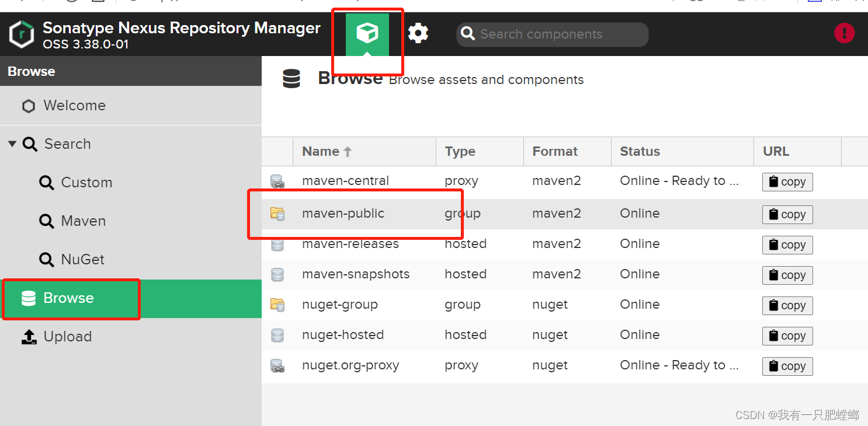The width and height of the screenshot is (868, 426).
Task: Click the maven-public group folder icon
Action: (x=277, y=214)
